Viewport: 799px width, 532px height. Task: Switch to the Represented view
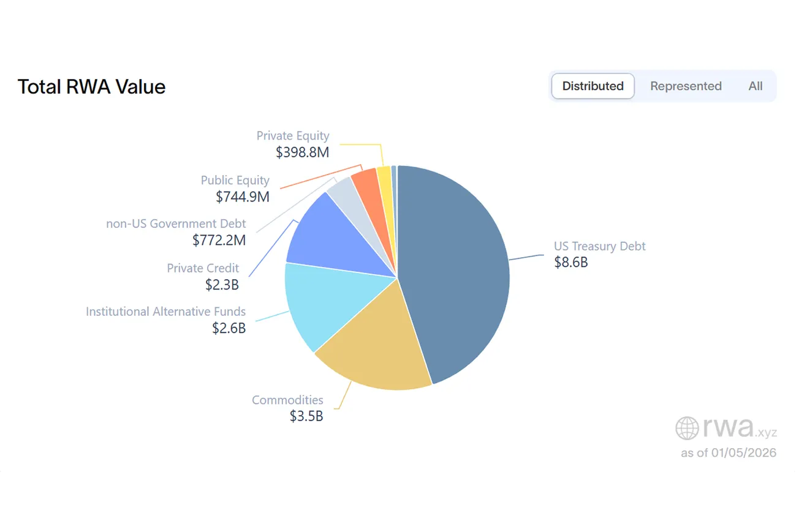(686, 86)
